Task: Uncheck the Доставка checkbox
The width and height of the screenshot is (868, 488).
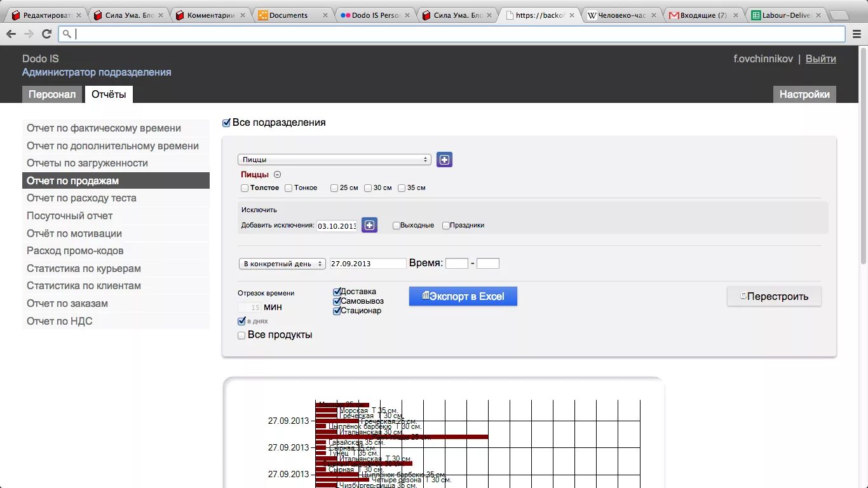Action: coord(337,292)
